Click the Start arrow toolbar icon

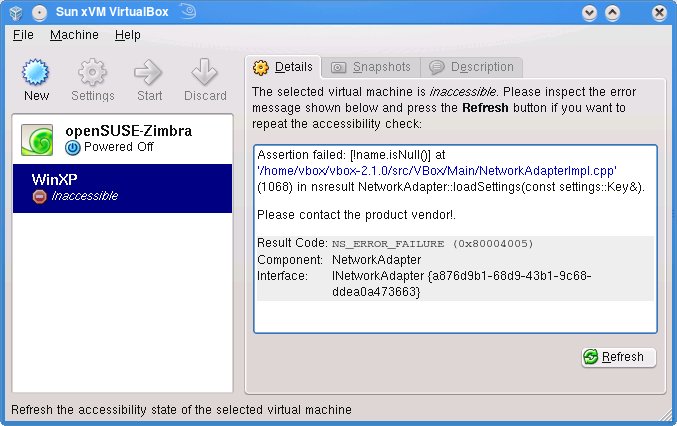click(149, 72)
